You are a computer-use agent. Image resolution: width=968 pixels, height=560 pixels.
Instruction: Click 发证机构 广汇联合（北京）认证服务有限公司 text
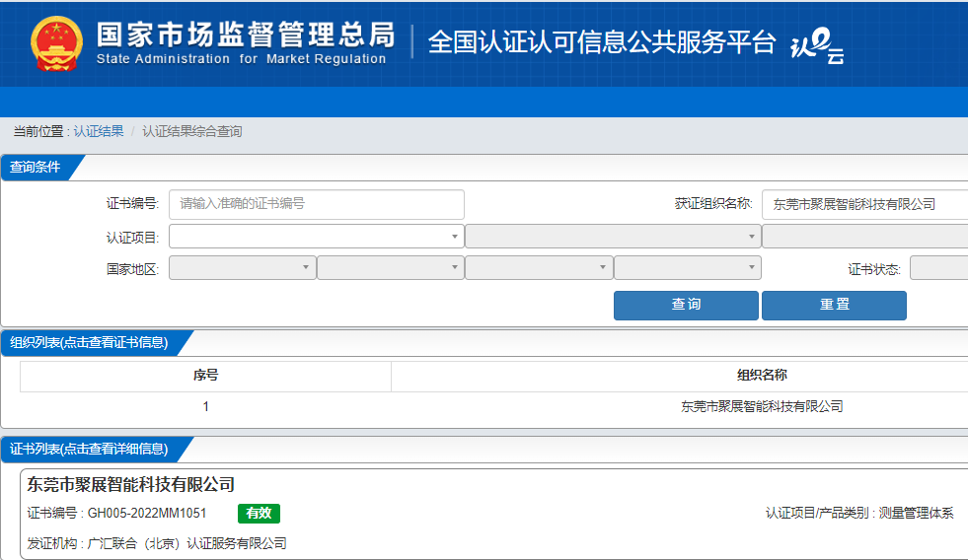point(157,543)
